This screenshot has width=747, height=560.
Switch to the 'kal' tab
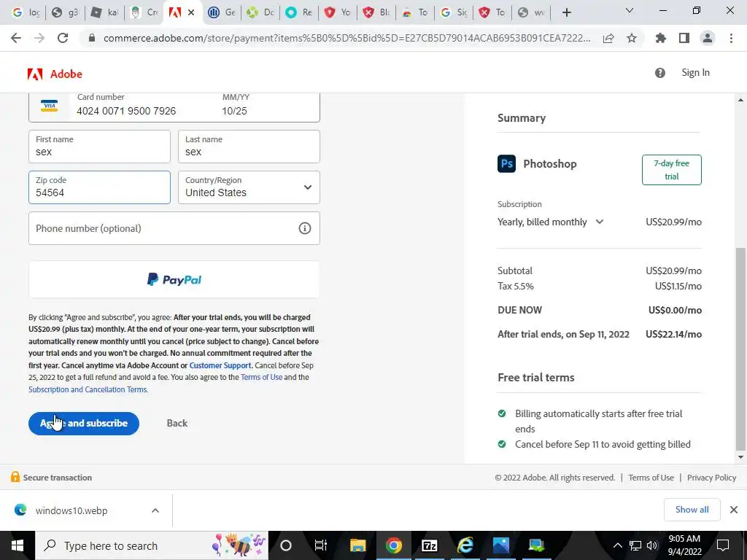[x=105, y=13]
